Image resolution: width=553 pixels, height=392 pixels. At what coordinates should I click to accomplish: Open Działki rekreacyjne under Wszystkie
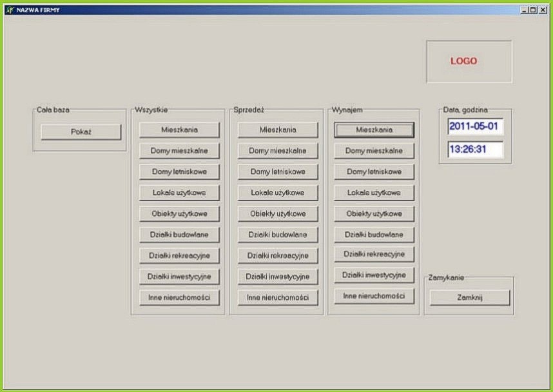179,255
